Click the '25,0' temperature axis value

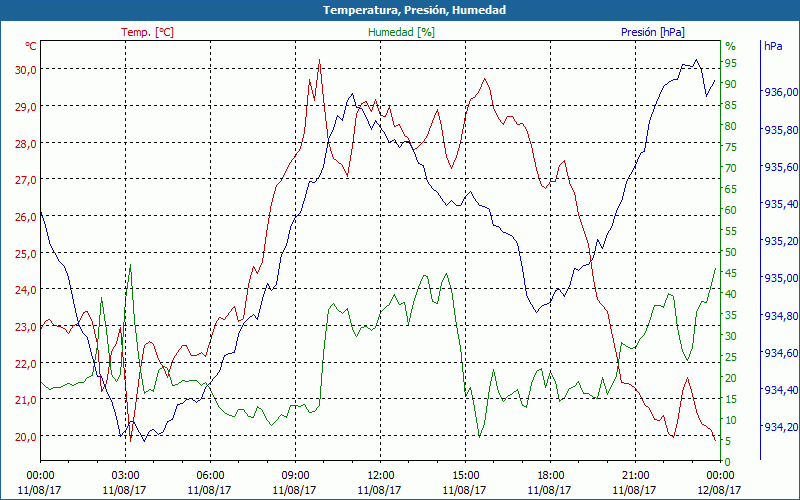click(x=26, y=253)
